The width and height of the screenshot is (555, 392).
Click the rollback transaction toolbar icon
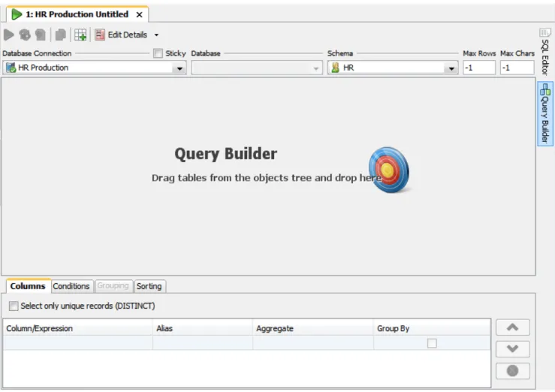[x=41, y=35]
